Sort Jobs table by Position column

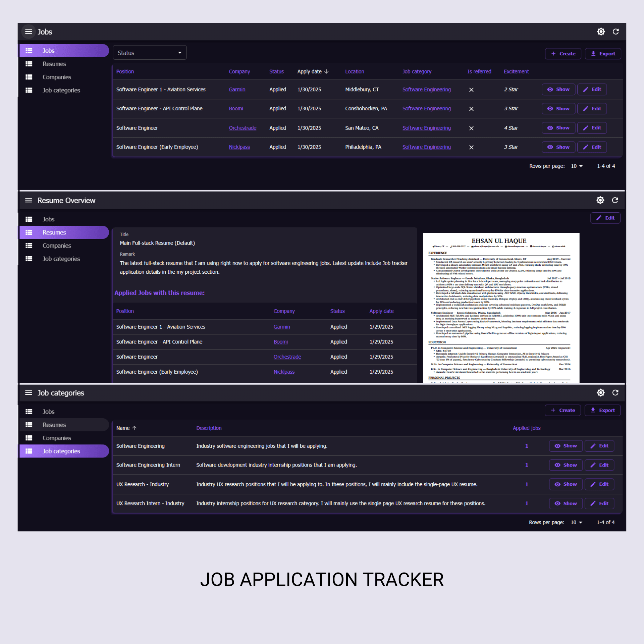125,71
